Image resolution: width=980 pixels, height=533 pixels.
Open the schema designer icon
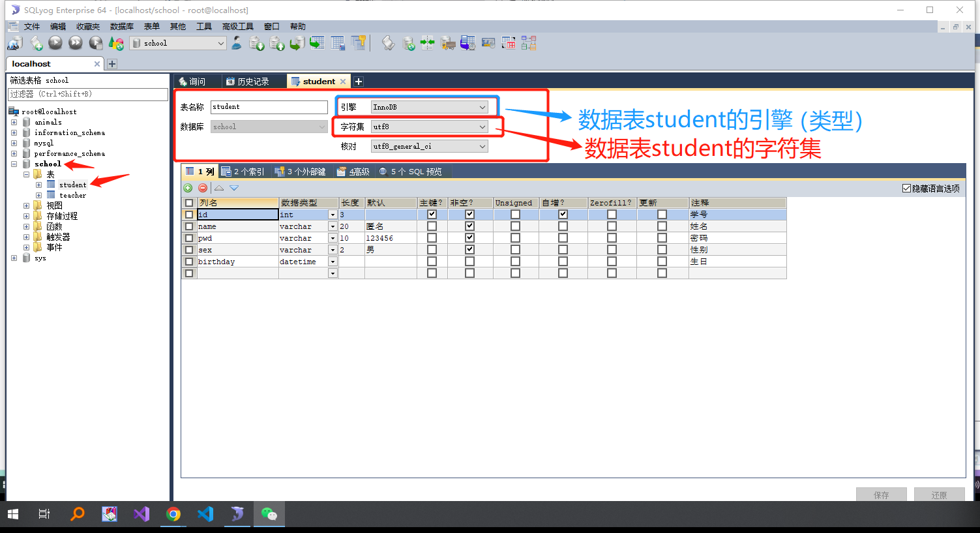coord(529,43)
